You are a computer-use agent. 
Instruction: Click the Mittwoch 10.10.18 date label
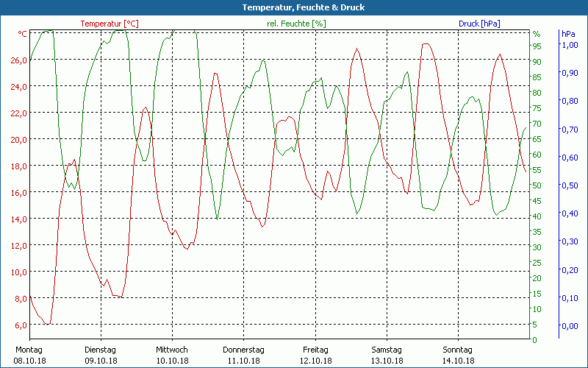click(x=172, y=355)
